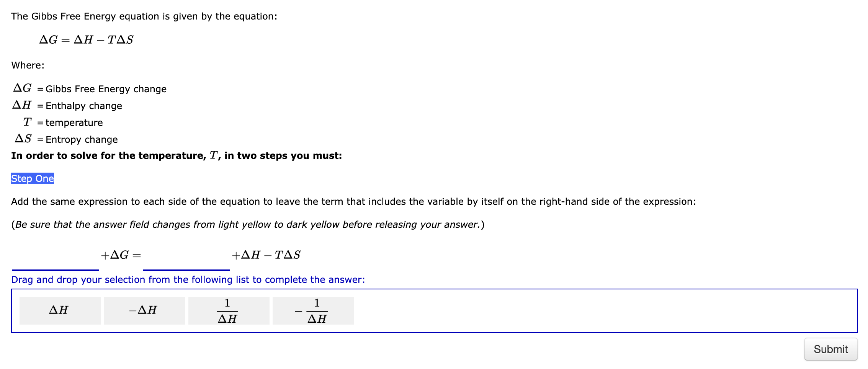Click the ΔG symbol in the Where list

pyautogui.click(x=22, y=88)
